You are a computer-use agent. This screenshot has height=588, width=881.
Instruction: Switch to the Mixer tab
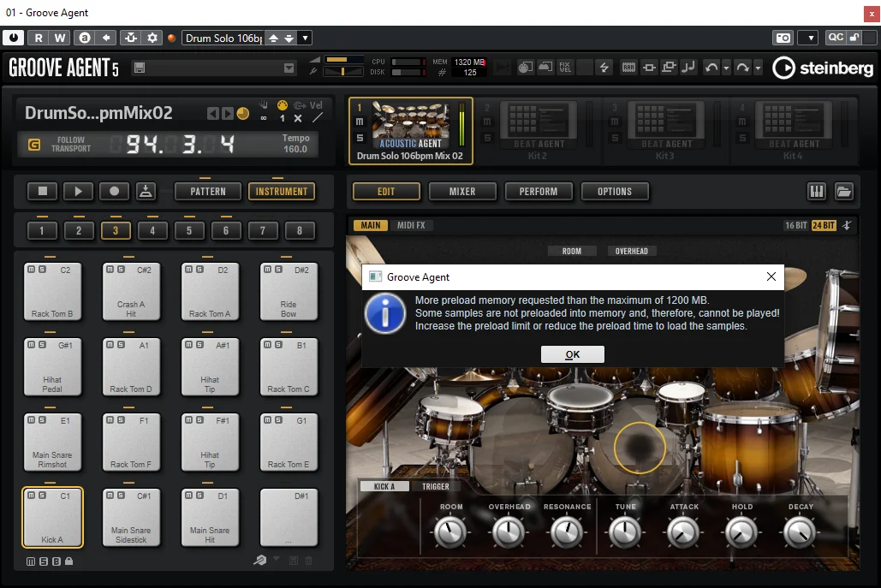(x=462, y=192)
